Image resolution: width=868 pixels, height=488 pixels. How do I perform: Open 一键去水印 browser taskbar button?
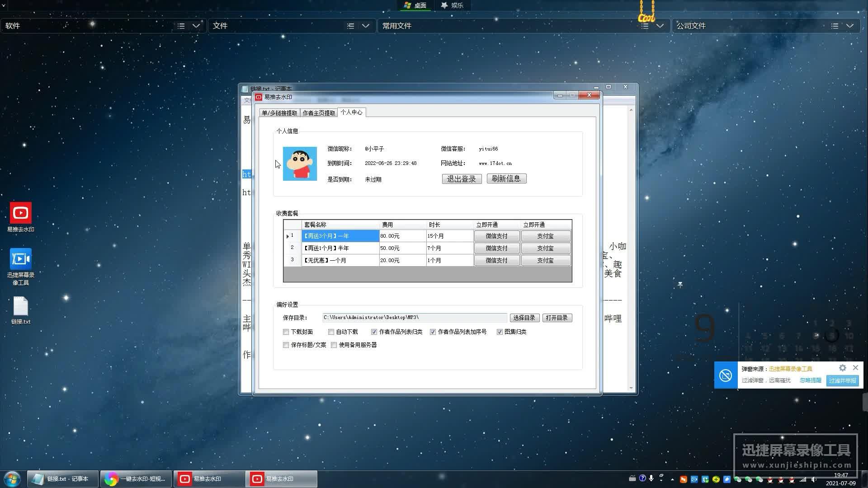(x=136, y=479)
